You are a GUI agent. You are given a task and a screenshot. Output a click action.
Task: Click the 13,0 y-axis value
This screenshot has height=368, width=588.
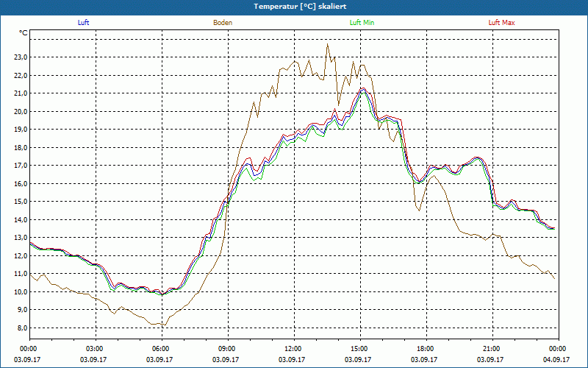pos(21,238)
